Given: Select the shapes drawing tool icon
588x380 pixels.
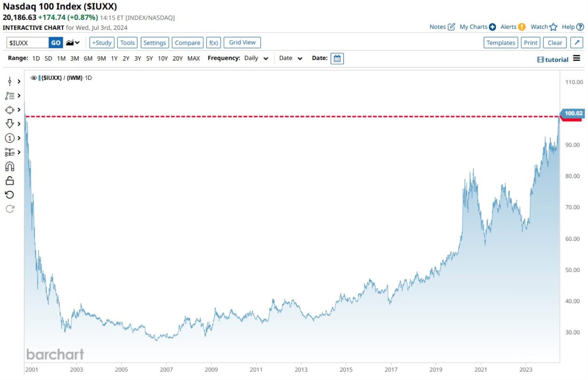Looking at the screenshot, I should pyautogui.click(x=10, y=110).
